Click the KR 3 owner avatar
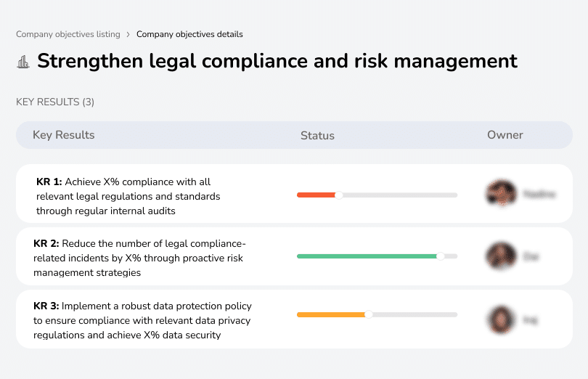Viewport: 588px width, 379px height. [x=501, y=319]
